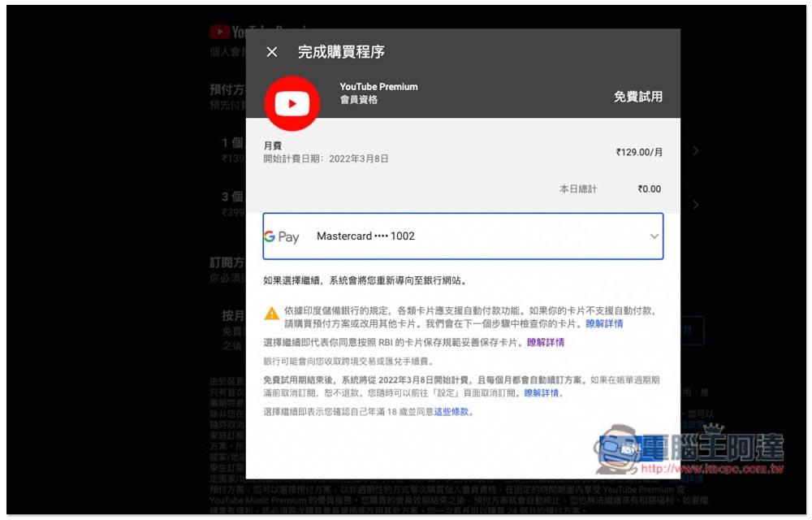Screen dimensions: 812x520
Task: Select the Mastercard •••• 1002 payment field
Action: coord(463,236)
